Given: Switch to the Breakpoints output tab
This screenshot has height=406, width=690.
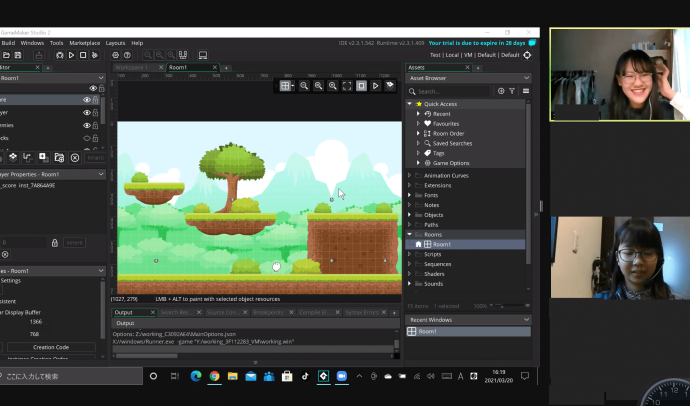Looking at the screenshot, I should point(268,312).
